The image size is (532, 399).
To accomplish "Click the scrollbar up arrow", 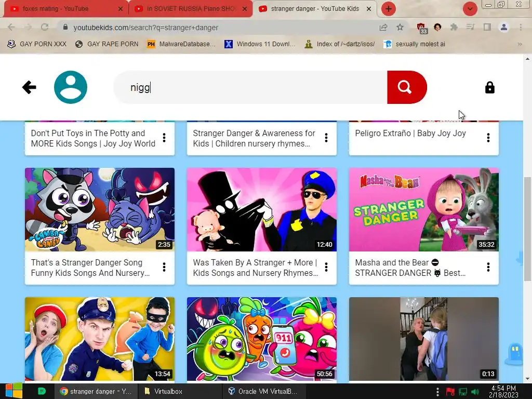I will point(527,58).
